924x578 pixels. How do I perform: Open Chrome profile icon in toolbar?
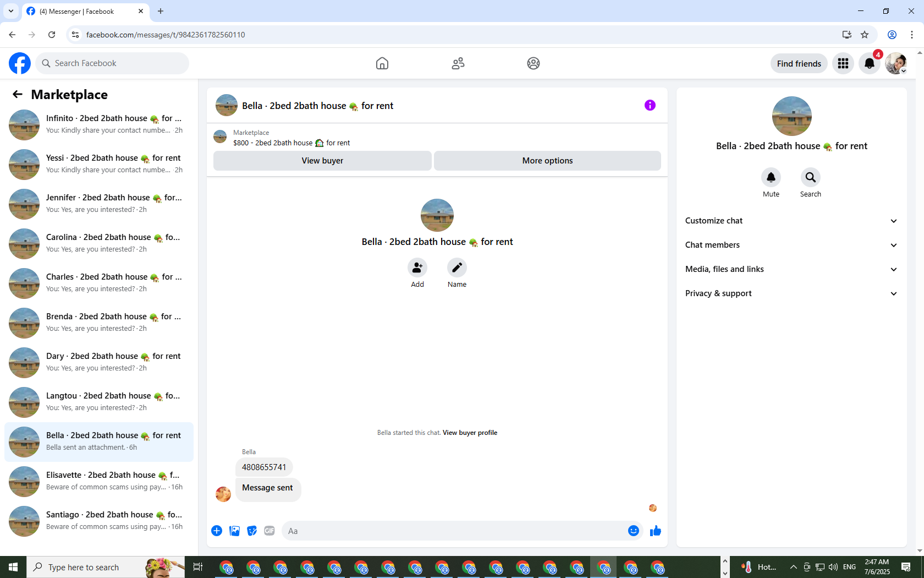pos(892,35)
